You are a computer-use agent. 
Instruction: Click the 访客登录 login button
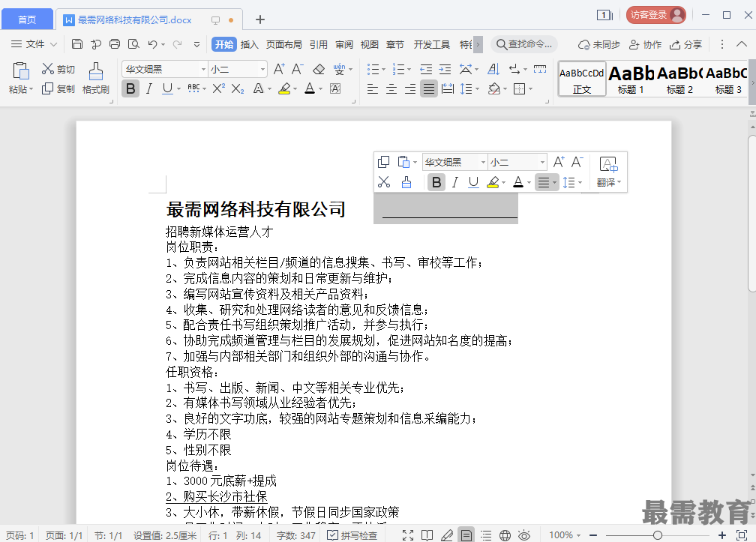655,15
